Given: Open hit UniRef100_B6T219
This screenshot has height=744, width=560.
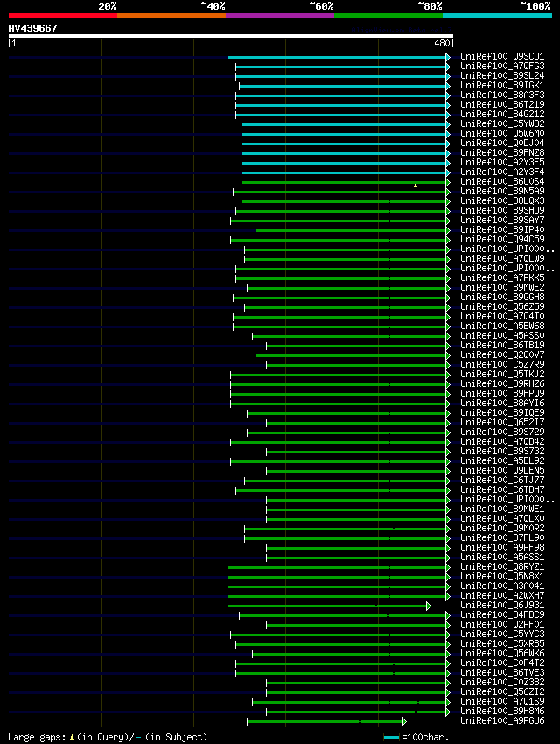Looking at the screenshot, I should (x=502, y=104).
